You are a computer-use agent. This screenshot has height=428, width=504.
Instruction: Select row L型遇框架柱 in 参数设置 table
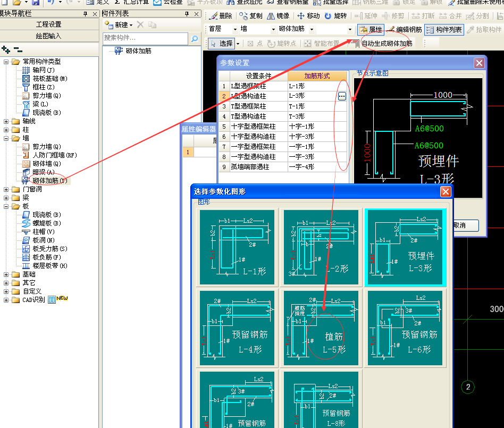pos(283,86)
